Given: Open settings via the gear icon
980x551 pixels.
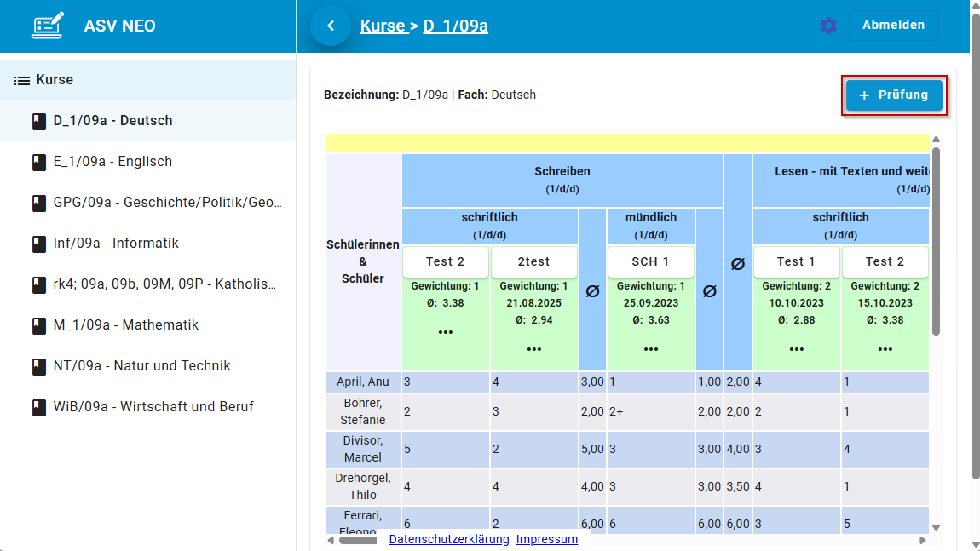Looking at the screenshot, I should click(828, 26).
